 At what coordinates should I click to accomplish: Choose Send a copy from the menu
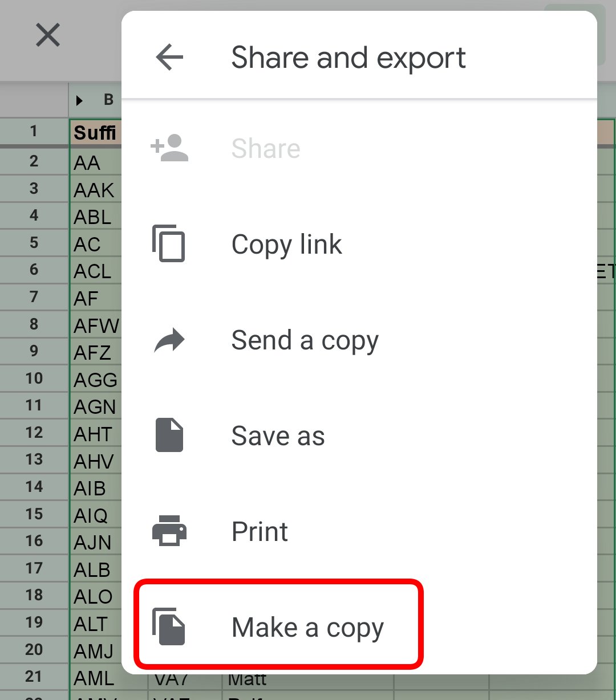pyautogui.click(x=359, y=340)
